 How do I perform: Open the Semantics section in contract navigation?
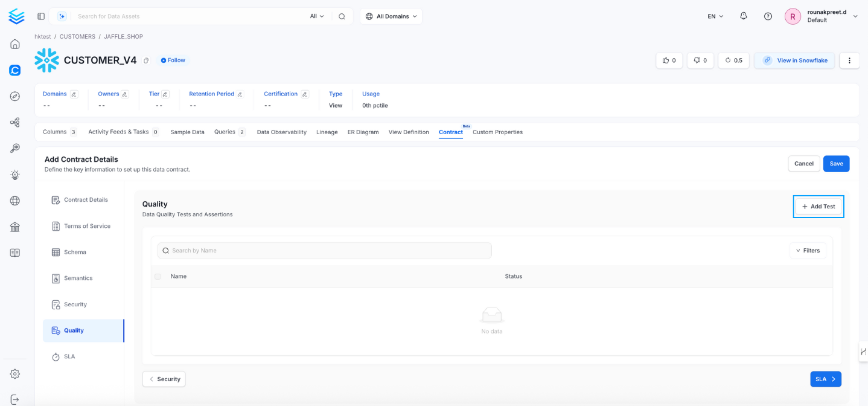(77, 278)
